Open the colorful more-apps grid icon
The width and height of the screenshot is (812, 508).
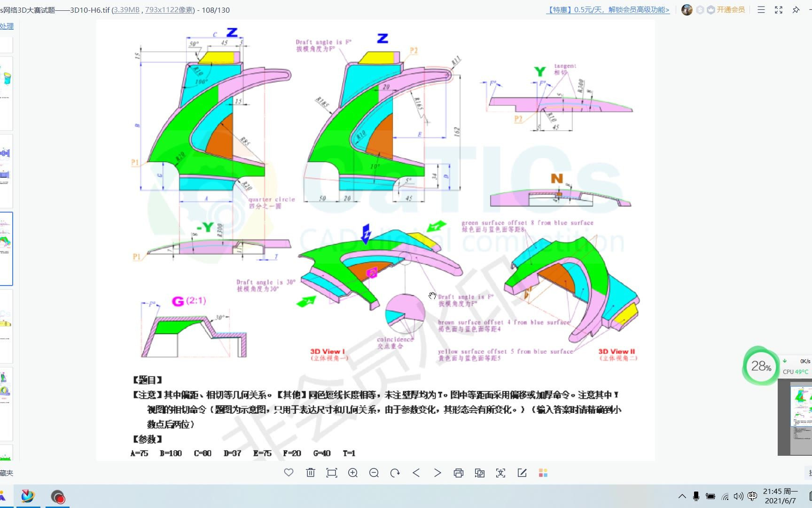click(x=543, y=473)
